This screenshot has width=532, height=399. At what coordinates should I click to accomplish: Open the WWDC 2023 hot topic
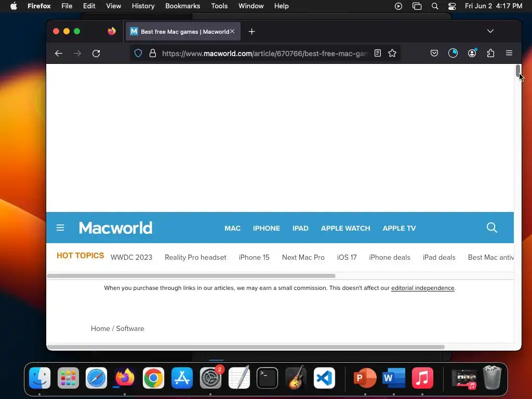(x=131, y=257)
